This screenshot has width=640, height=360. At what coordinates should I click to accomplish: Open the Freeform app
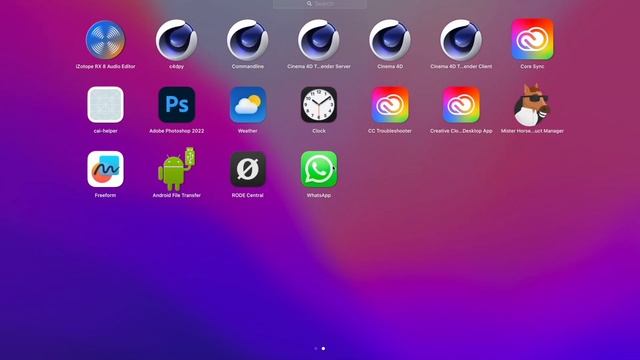click(105, 169)
